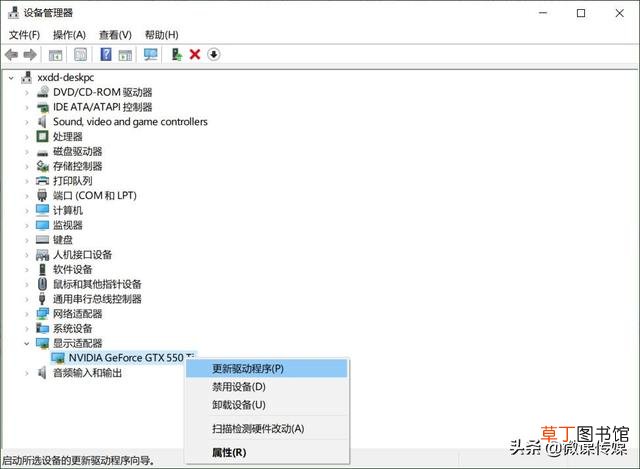Click the DVD/CD-ROM drive icon
Image resolution: width=640 pixels, height=469 pixels.
click(x=42, y=92)
